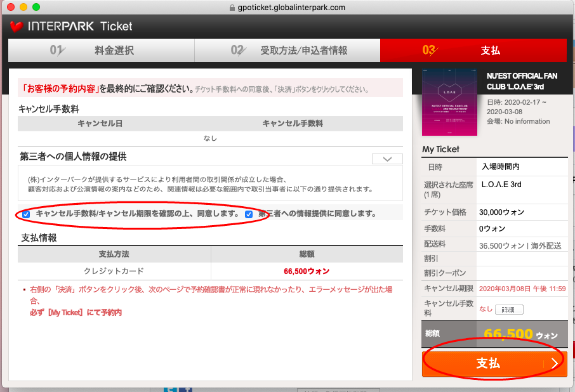The width and height of the screenshot is (575, 392).
Task: Click the Interpark heart logo icon
Action: coord(17,27)
